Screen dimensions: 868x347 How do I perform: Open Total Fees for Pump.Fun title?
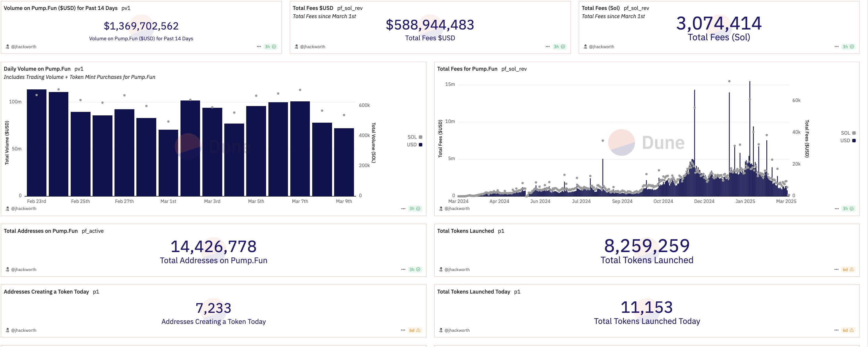pyautogui.click(x=467, y=69)
